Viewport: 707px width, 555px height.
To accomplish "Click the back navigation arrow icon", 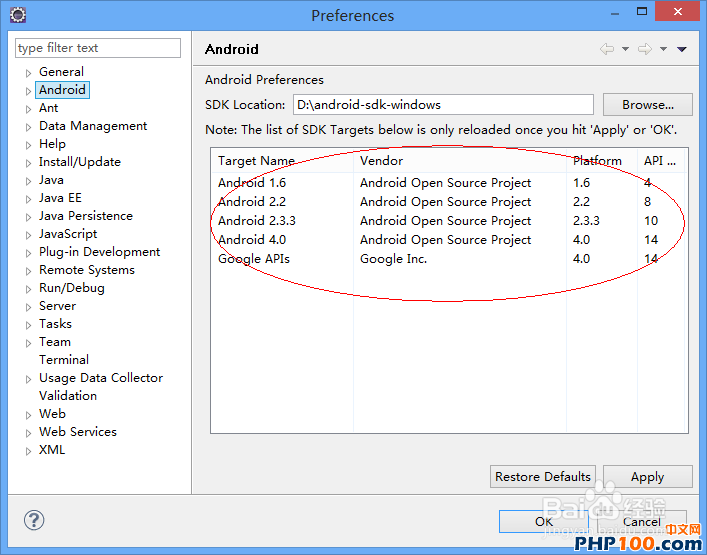I will [607, 49].
